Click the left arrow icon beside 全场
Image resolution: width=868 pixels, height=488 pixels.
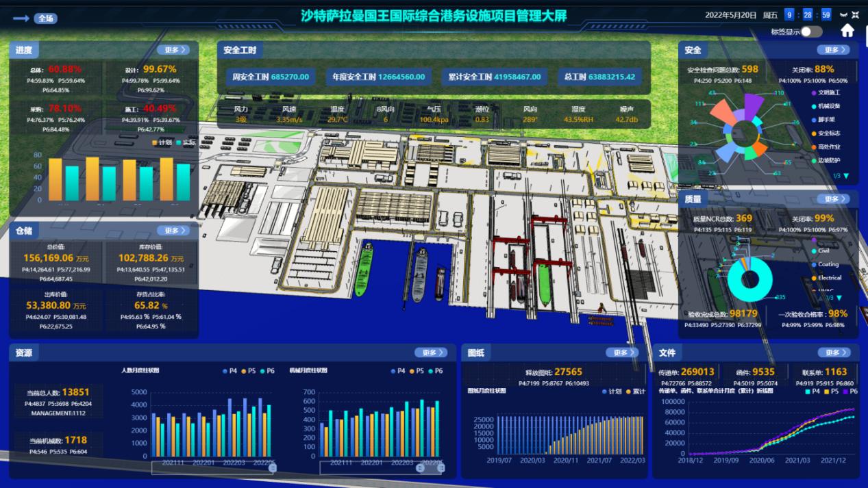[x=21, y=18]
